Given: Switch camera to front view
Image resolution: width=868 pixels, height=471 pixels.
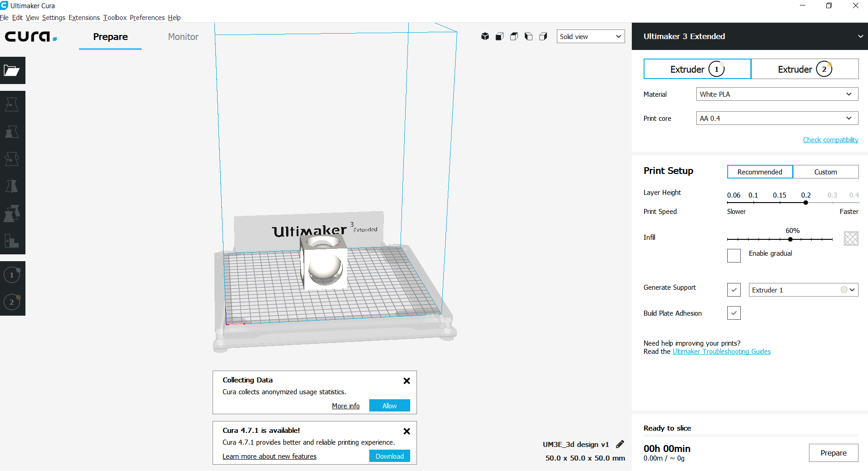Looking at the screenshot, I should click(500, 36).
